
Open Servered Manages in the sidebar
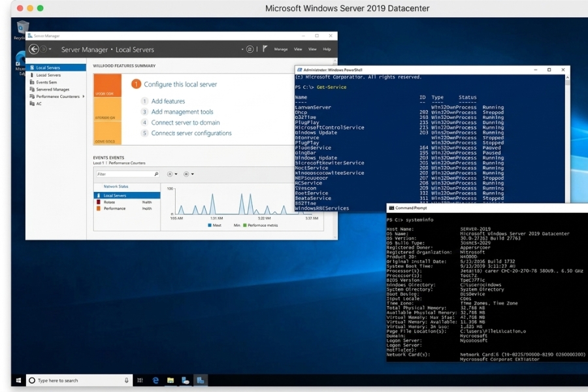[52, 90]
